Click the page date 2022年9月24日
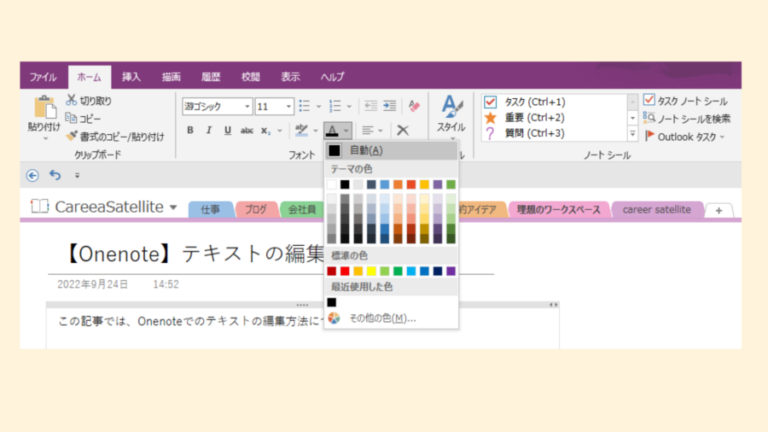The height and width of the screenshot is (432, 768). tap(93, 285)
